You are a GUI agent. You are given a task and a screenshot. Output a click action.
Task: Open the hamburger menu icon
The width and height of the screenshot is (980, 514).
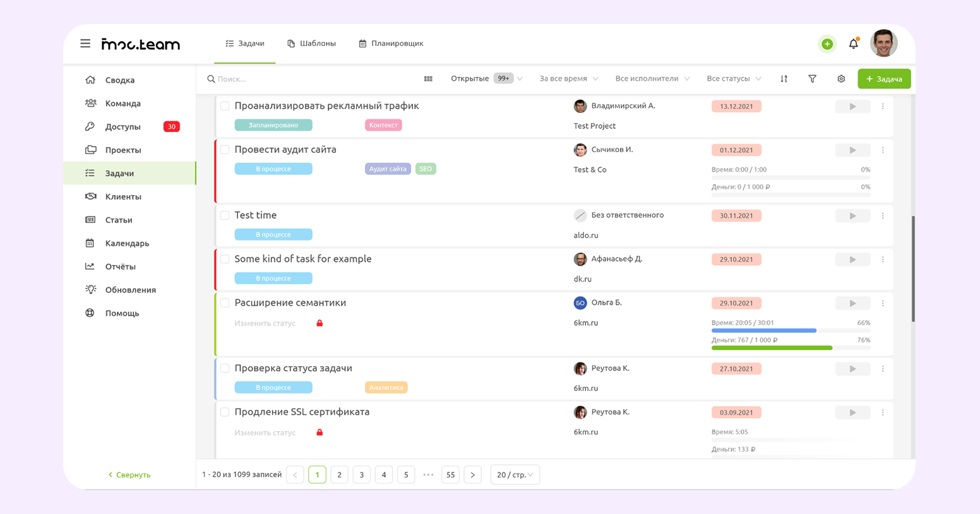pyautogui.click(x=85, y=44)
